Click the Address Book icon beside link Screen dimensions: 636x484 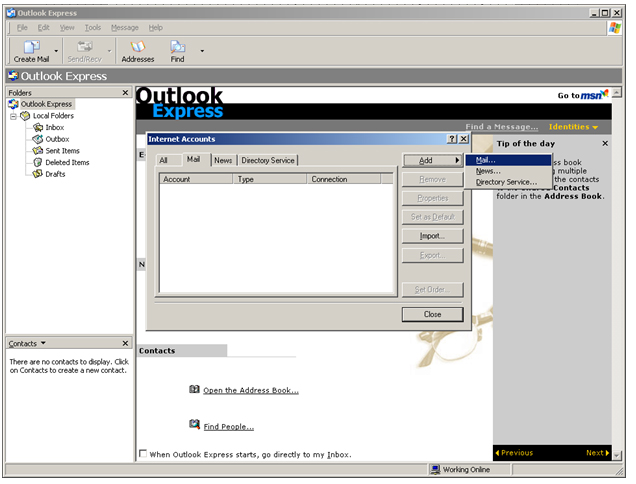194,389
